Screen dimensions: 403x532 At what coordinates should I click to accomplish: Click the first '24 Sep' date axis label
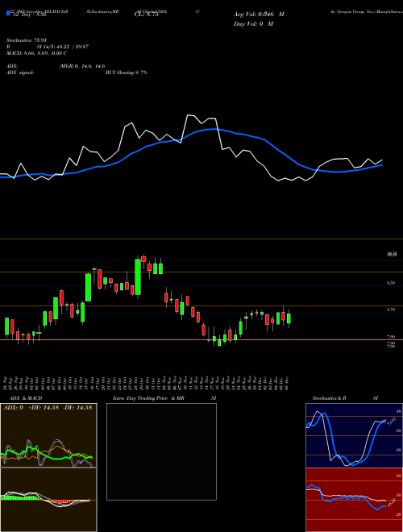tap(6, 383)
